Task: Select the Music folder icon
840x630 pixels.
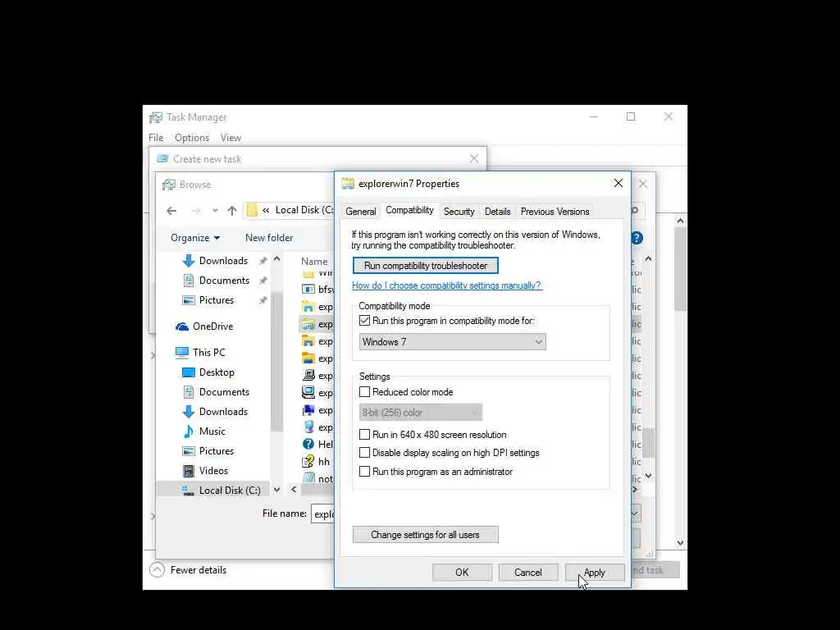Action: pos(188,431)
